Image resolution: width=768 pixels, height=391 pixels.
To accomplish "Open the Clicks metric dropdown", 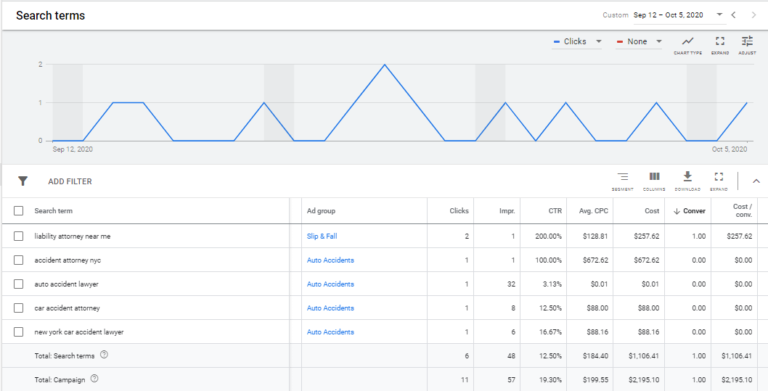I will pos(577,42).
